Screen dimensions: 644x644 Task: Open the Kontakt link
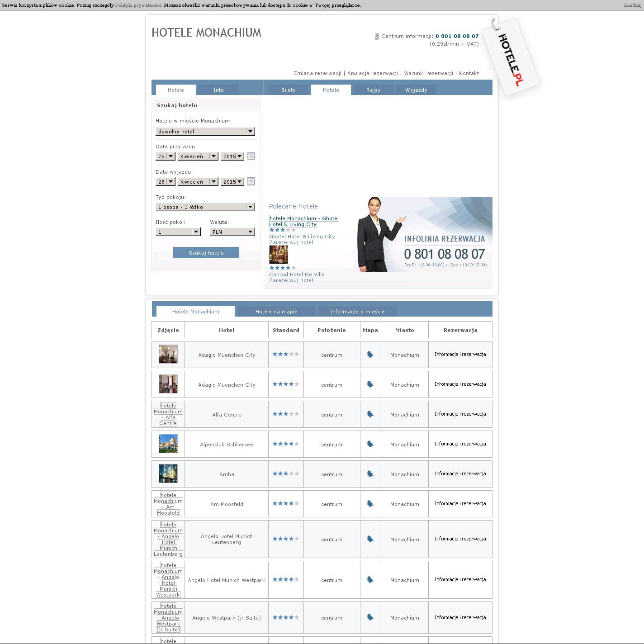coord(469,73)
